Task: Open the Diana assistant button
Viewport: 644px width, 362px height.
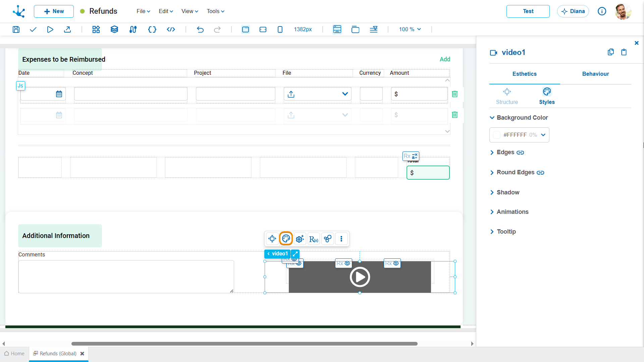Action: coord(573,11)
